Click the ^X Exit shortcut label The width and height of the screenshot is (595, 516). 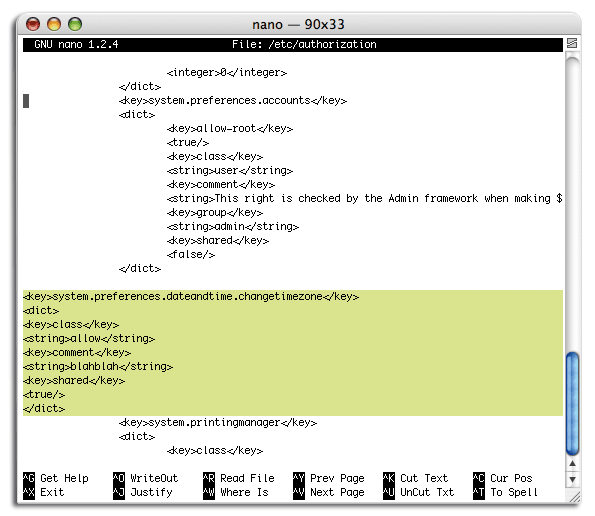tap(44, 492)
